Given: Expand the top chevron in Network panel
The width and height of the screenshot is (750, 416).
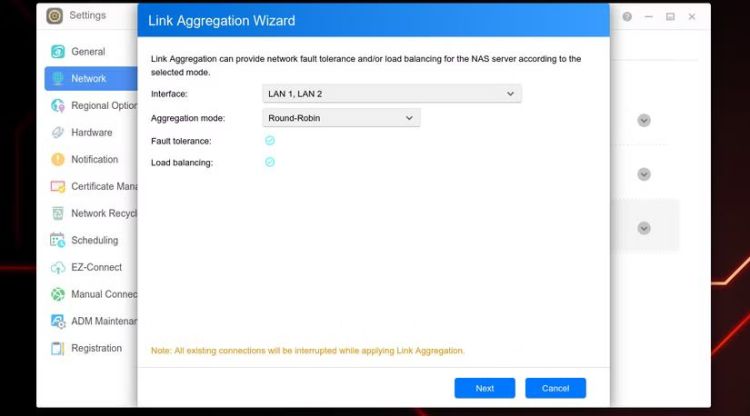Looking at the screenshot, I should click(644, 120).
